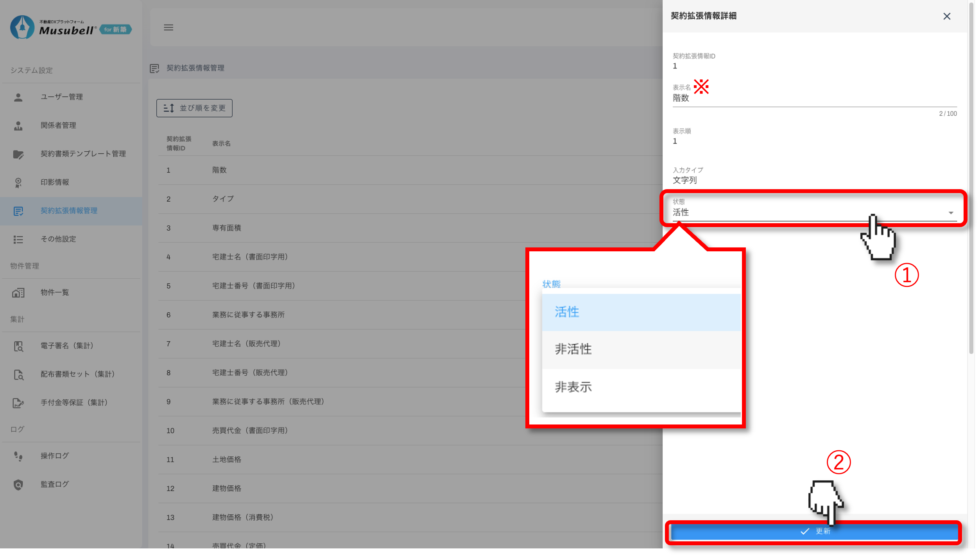980x557 pixels.
Task: Open the 状態 dropdown arrow
Action: pyautogui.click(x=951, y=213)
